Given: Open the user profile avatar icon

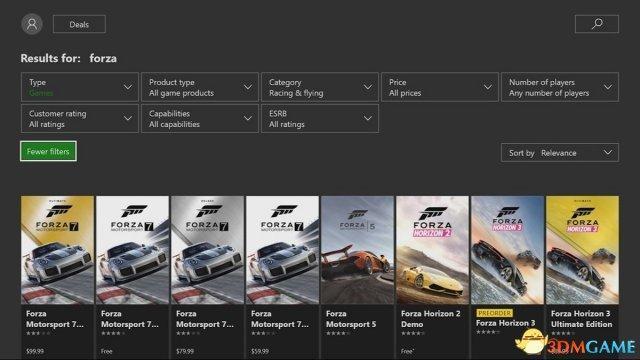Looking at the screenshot, I should point(32,24).
